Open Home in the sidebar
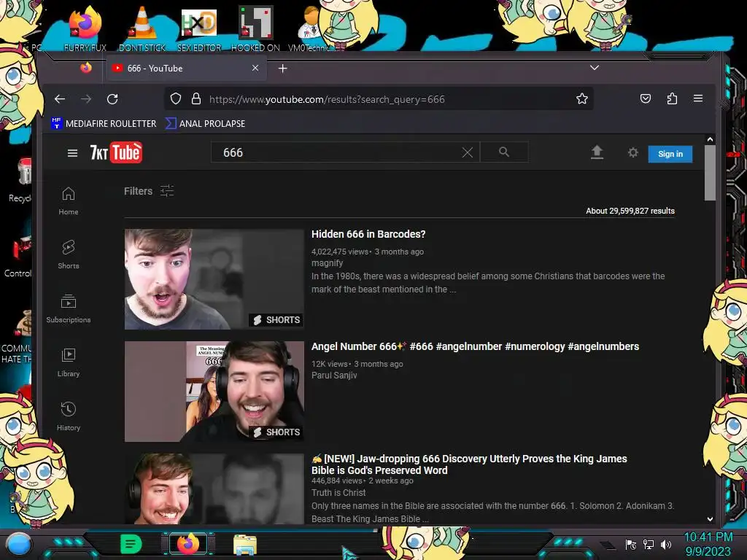The image size is (747, 560). tap(69, 201)
